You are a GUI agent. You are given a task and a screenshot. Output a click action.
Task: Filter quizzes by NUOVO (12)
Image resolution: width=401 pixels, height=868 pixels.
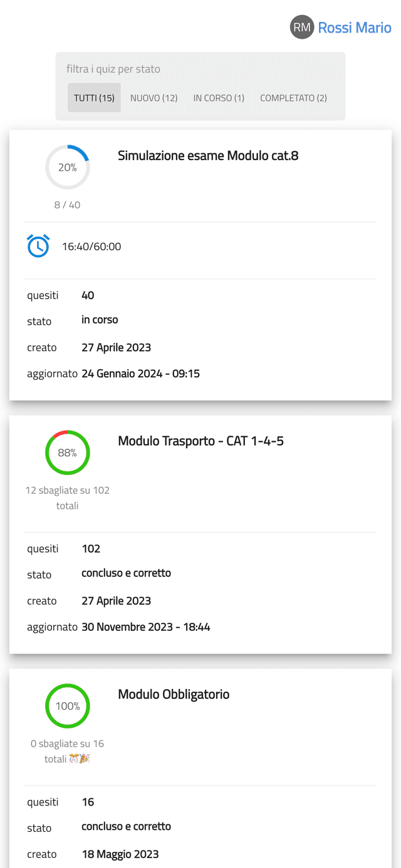[x=154, y=98]
